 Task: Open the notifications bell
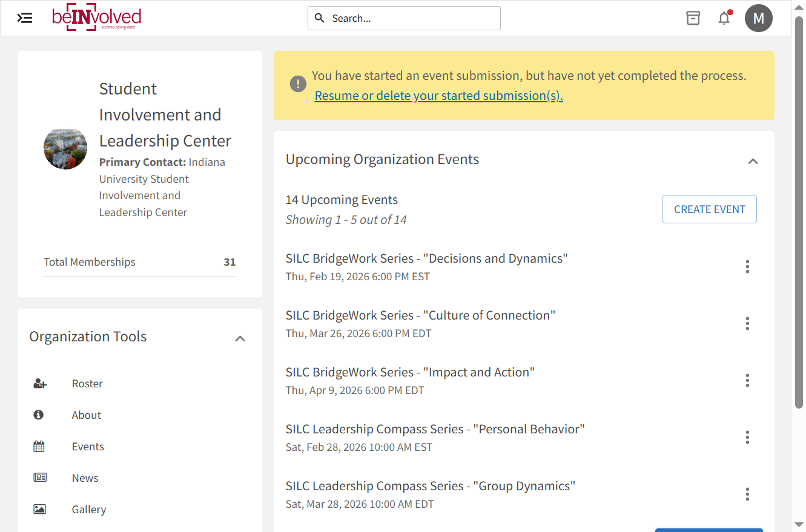[x=724, y=18]
